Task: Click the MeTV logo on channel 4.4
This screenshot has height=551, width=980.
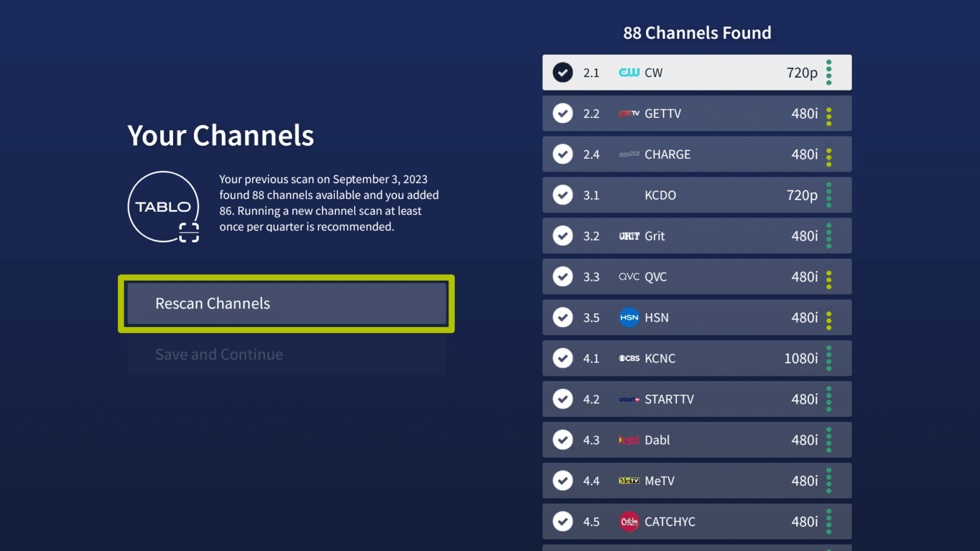Action: click(628, 480)
